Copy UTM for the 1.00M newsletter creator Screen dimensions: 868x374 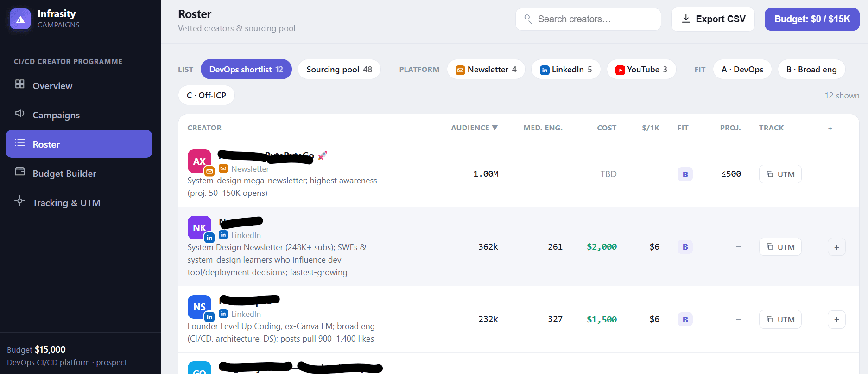[x=780, y=174]
